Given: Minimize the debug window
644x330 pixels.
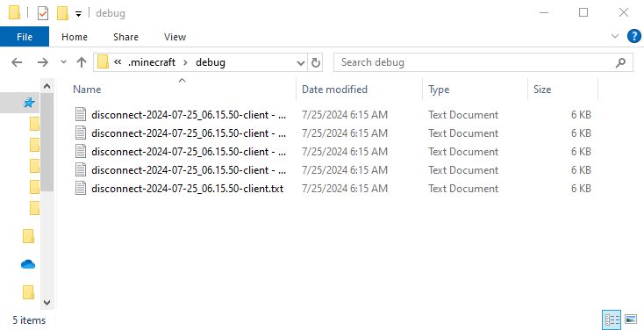Looking at the screenshot, I should click(544, 13).
